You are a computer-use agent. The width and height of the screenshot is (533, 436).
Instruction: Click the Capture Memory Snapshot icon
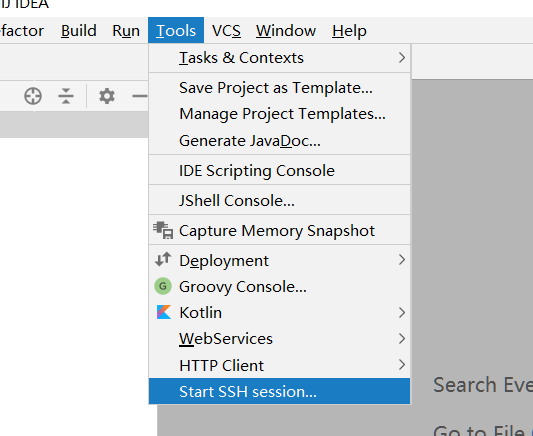tap(163, 230)
